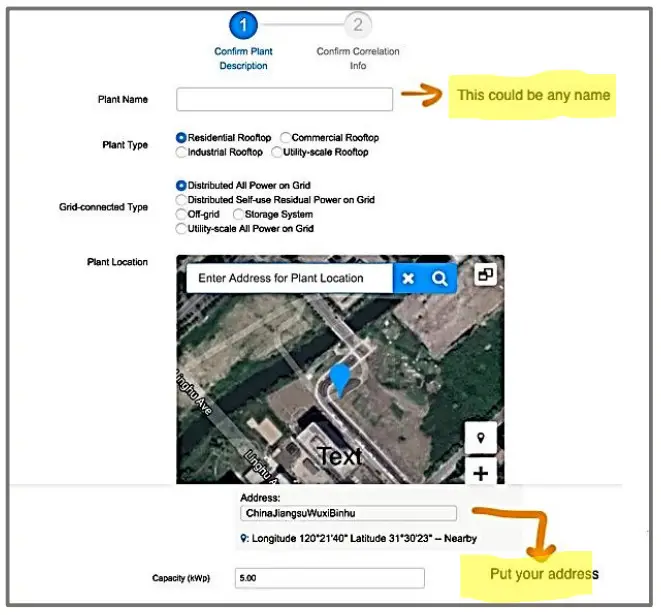Expand the map to fullscreen view

pos(485,274)
